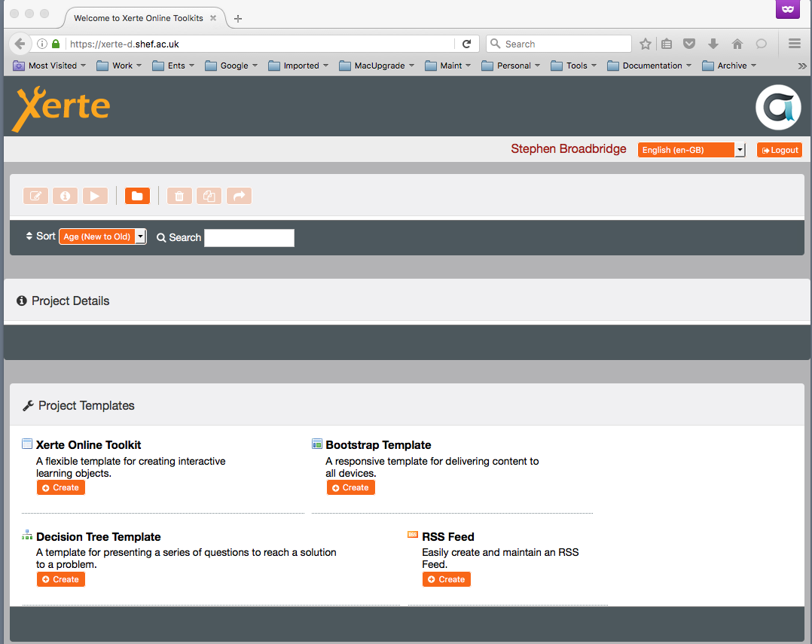Open the Firefox hamburger menu
Screen dimensions: 812x644
point(795,44)
